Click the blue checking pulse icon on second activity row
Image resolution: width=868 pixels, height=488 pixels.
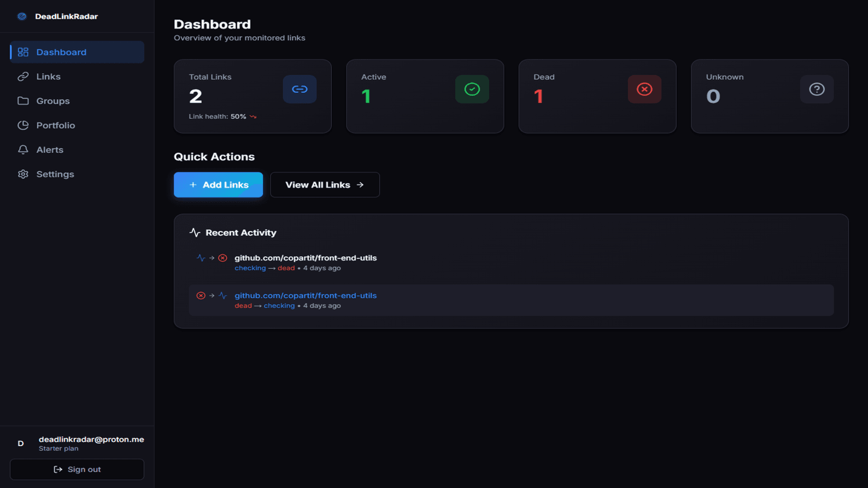point(222,296)
